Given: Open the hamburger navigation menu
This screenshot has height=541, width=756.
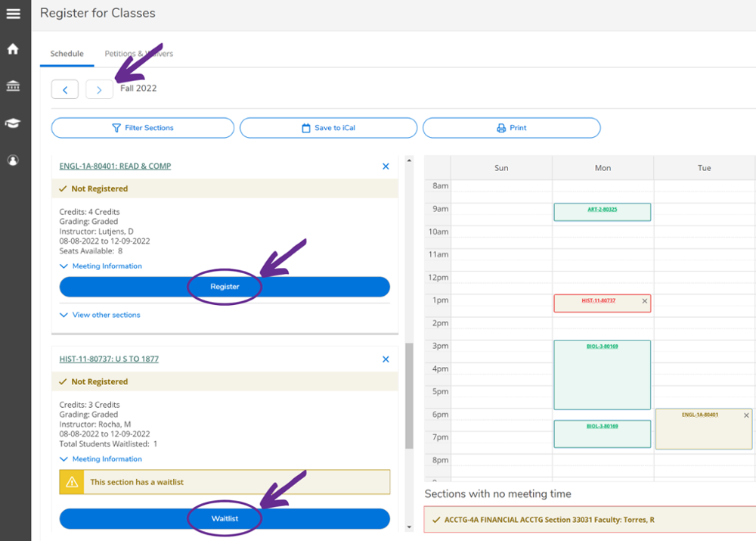Looking at the screenshot, I should (x=13, y=14).
